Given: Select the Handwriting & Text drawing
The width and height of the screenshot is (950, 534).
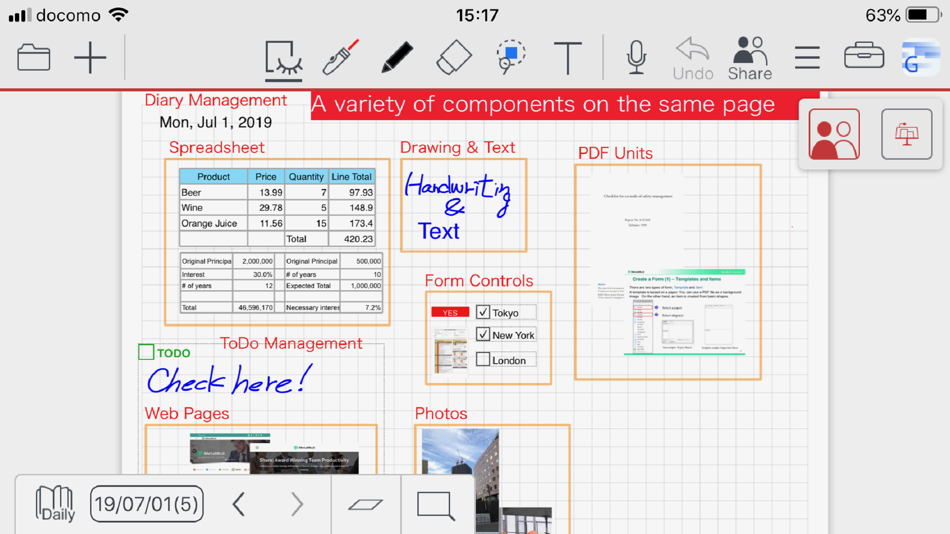Looking at the screenshot, I should click(458, 206).
